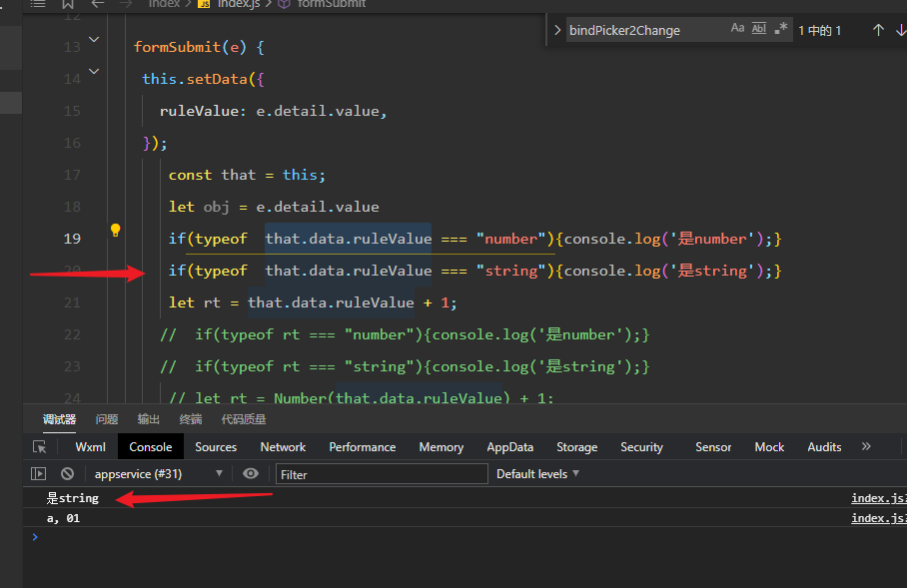
Task: Click line number 21 in gutter
Action: click(x=72, y=302)
